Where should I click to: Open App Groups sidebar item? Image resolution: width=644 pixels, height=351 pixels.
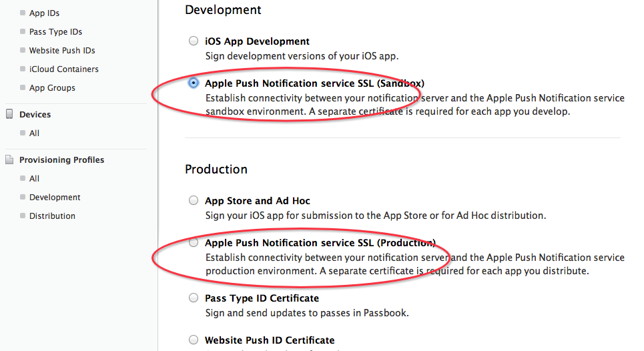pyautogui.click(x=52, y=88)
